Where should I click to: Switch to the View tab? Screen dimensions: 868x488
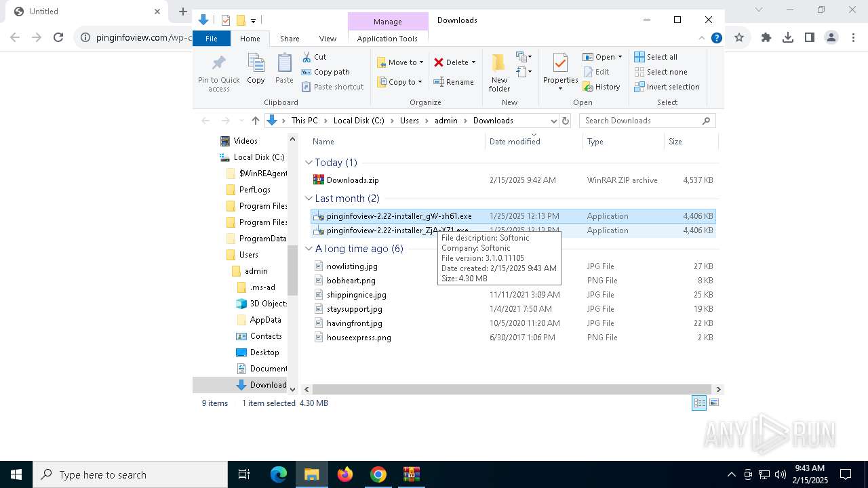[x=328, y=39]
